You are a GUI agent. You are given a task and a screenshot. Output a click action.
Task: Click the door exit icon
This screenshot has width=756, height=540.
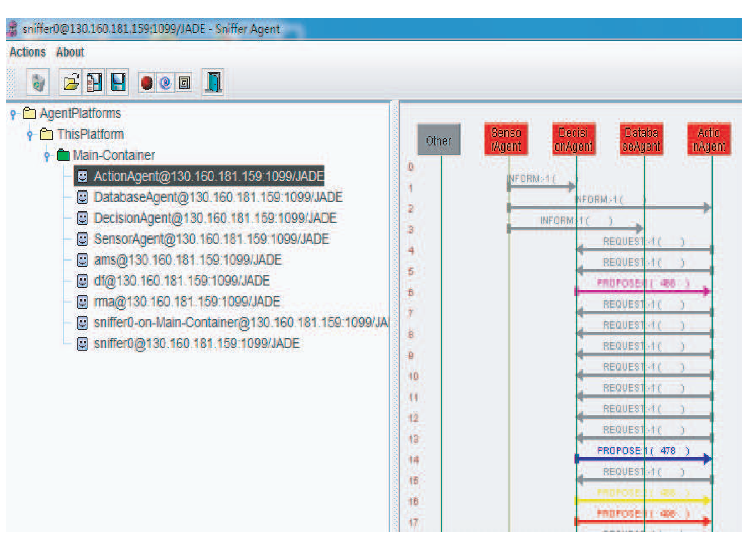coord(213,83)
